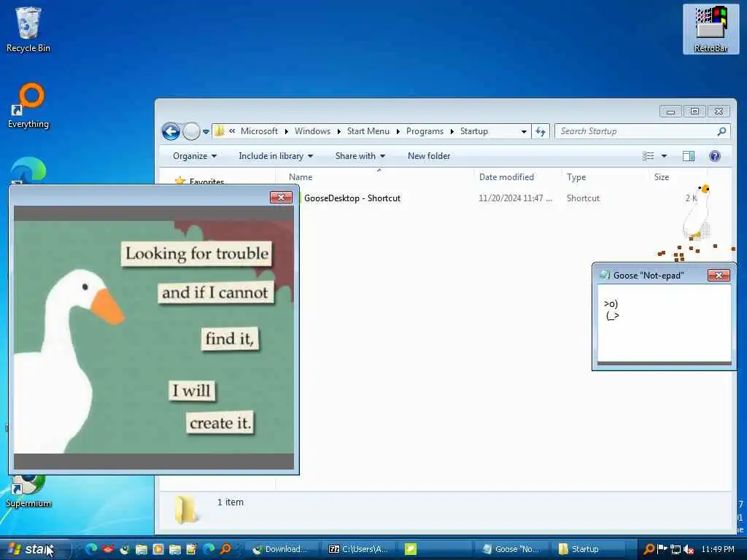747x560 pixels.
Task: Open the Recycle Bin desktop icon
Action: [28, 29]
